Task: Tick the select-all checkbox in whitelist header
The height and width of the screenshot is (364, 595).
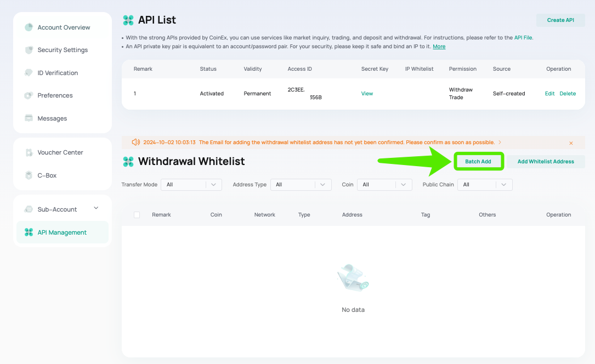Action: [x=137, y=215]
